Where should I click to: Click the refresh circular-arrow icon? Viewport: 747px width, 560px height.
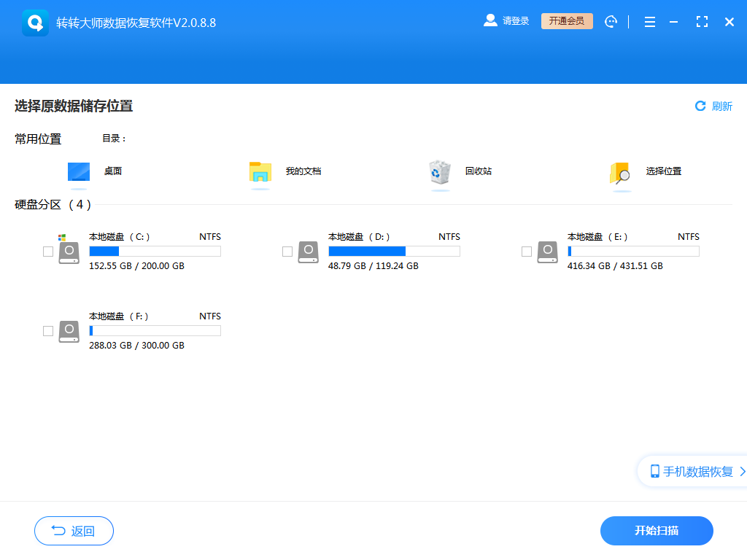tap(701, 106)
